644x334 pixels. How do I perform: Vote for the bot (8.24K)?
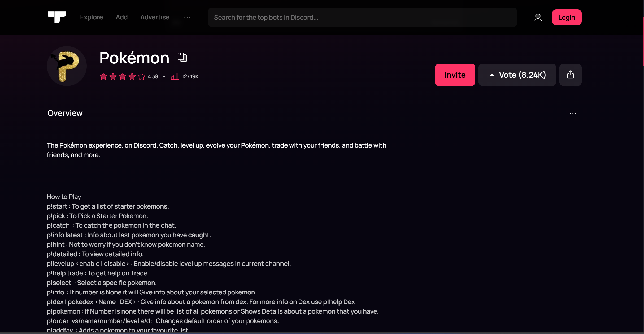pos(517,75)
